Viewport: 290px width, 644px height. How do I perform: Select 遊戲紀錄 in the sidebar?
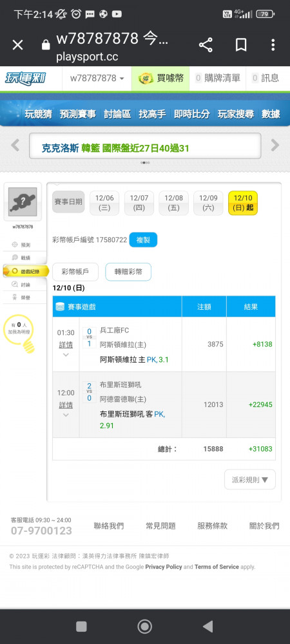[26, 271]
